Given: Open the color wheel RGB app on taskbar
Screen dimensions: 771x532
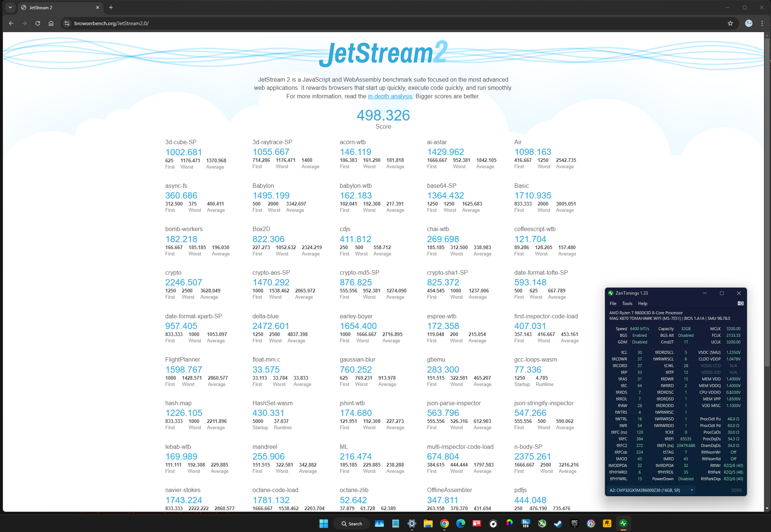Looking at the screenshot, I should (509, 523).
